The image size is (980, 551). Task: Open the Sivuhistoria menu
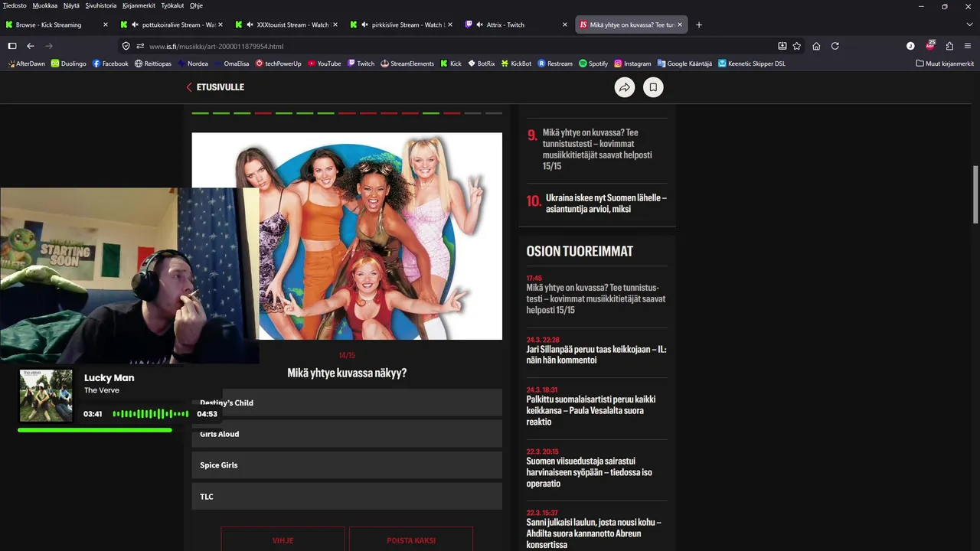click(101, 5)
